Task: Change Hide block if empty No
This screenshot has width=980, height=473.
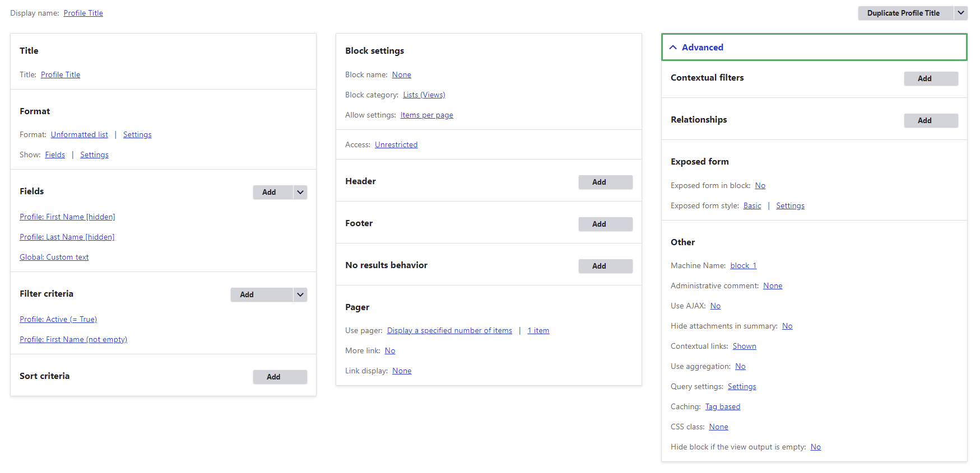Action: pos(816,447)
